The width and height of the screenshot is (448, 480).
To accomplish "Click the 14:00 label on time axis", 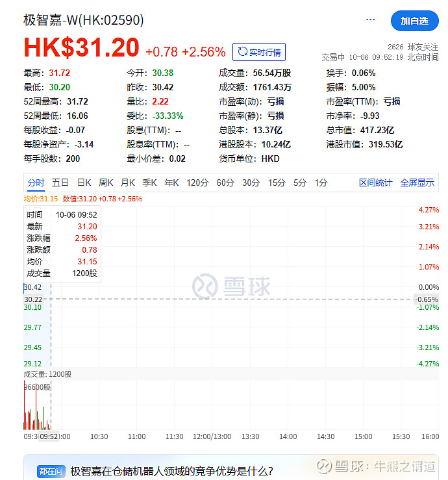I will (x=288, y=436).
